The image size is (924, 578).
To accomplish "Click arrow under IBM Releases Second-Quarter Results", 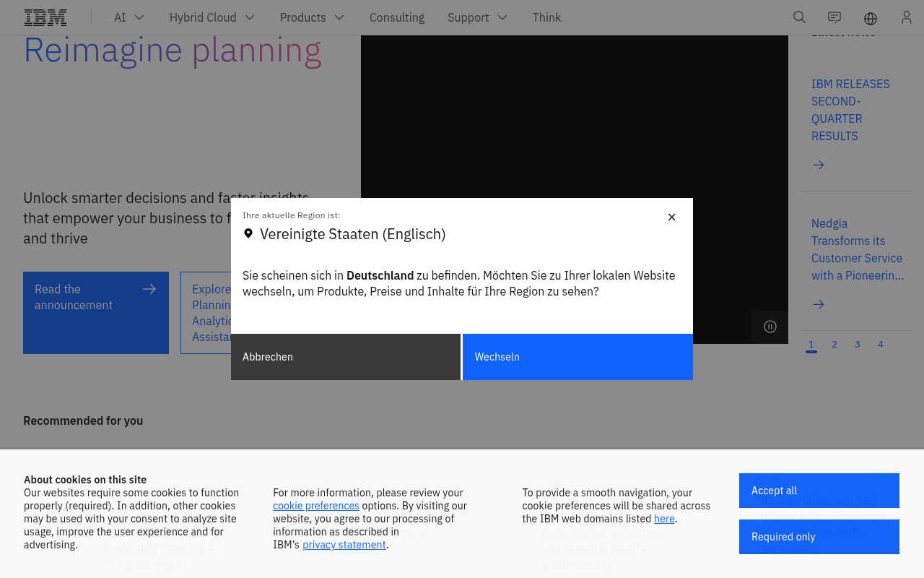I will [x=818, y=165].
